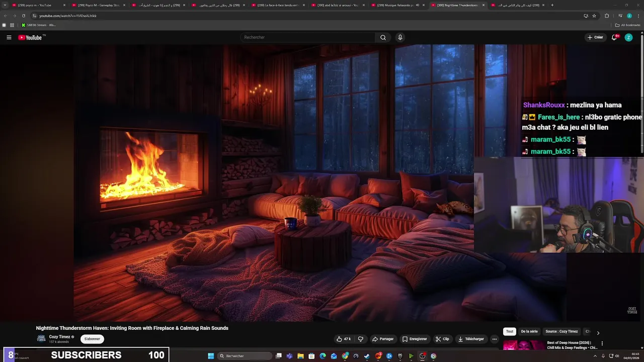Screen dimensions: 644x362
Task: Click the Enregistrer save button
Action: tap(415, 339)
